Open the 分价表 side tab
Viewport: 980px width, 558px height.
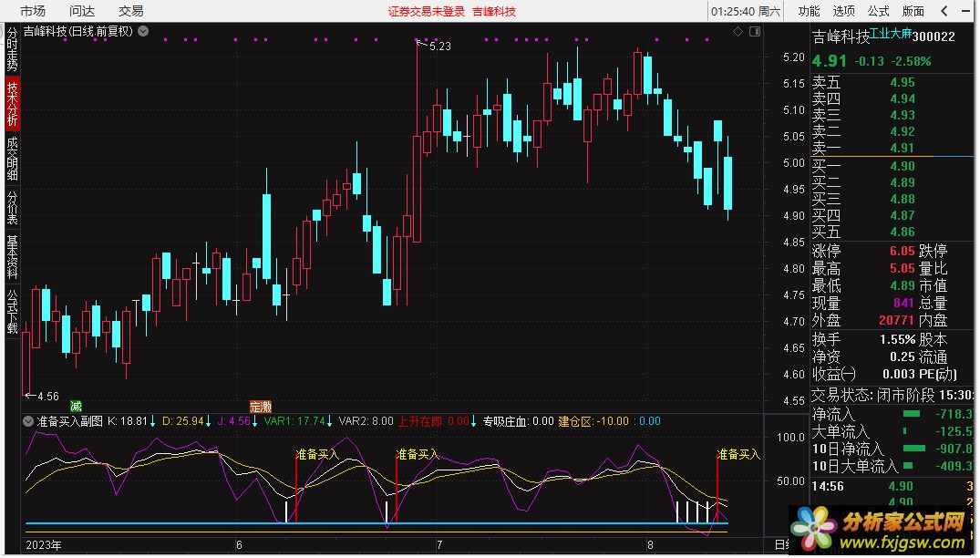click(13, 208)
